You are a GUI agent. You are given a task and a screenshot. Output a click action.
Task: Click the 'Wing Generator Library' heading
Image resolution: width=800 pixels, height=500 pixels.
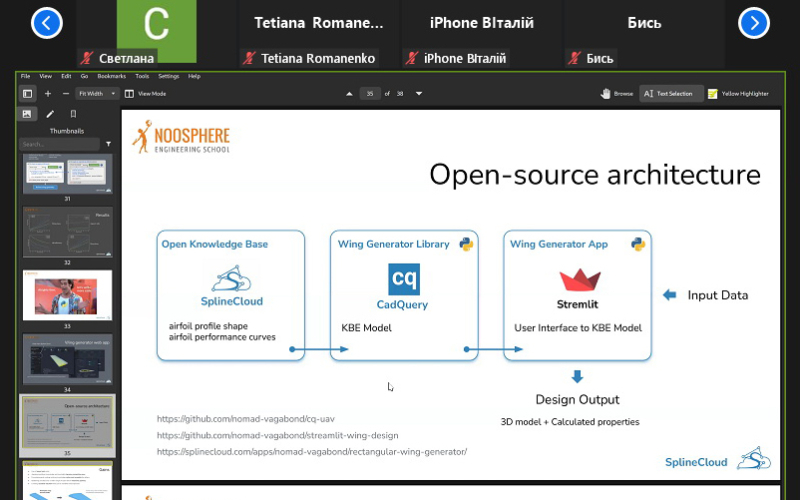393,244
